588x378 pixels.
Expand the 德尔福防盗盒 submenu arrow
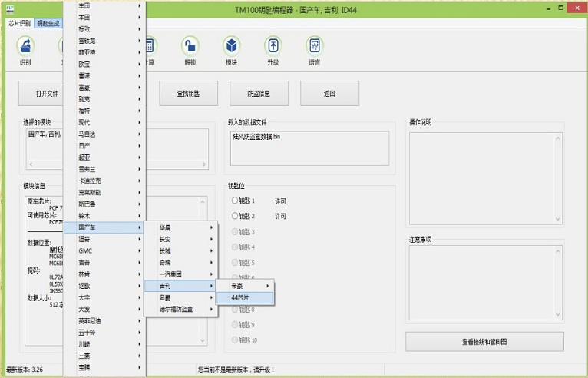(x=211, y=310)
